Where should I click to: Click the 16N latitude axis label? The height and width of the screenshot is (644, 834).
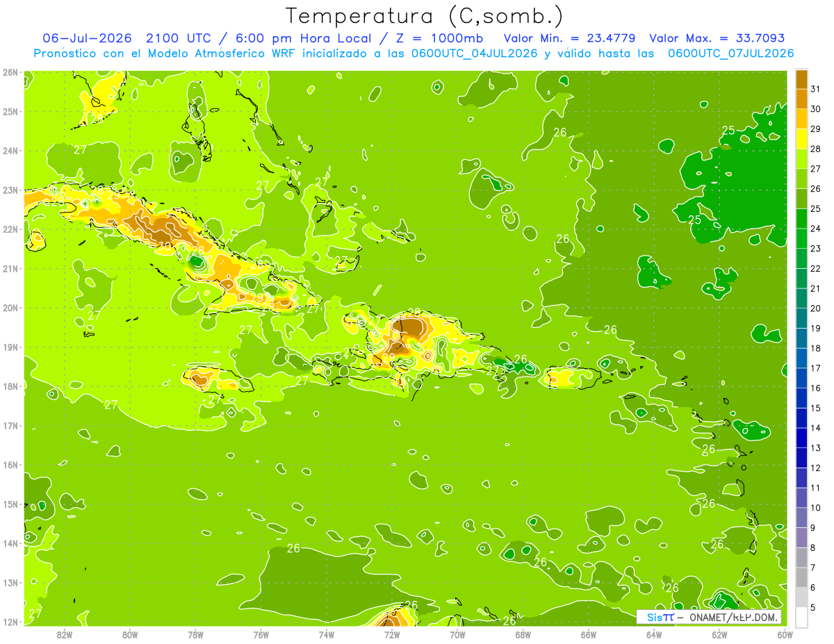coord(10,465)
